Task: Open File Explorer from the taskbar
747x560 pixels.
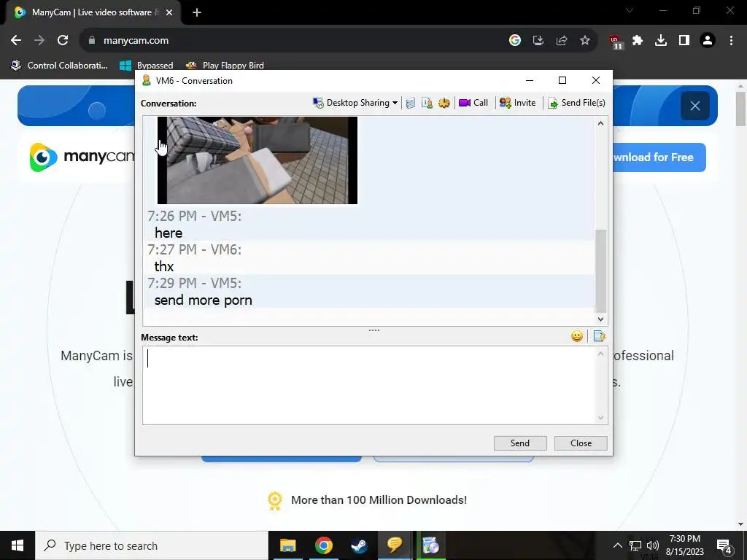Action: 287,545
